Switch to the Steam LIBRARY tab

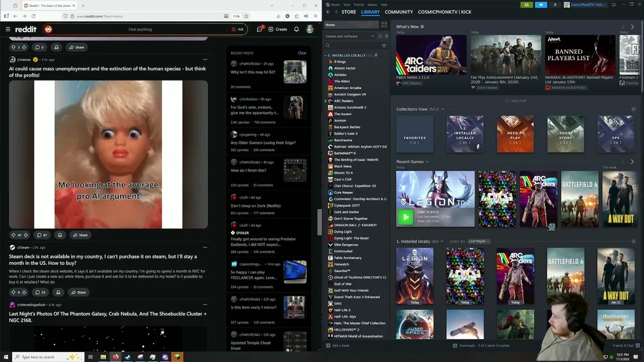click(370, 12)
